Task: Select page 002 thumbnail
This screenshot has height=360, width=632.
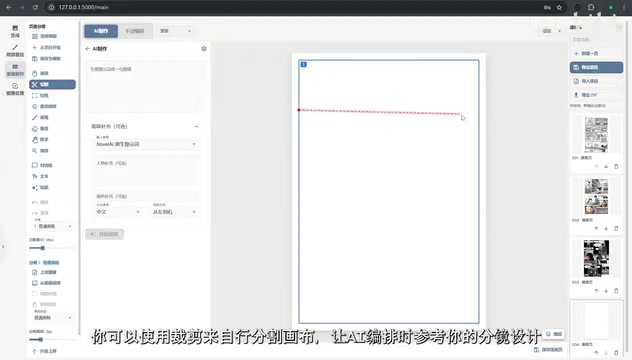Action: [x=596, y=197]
